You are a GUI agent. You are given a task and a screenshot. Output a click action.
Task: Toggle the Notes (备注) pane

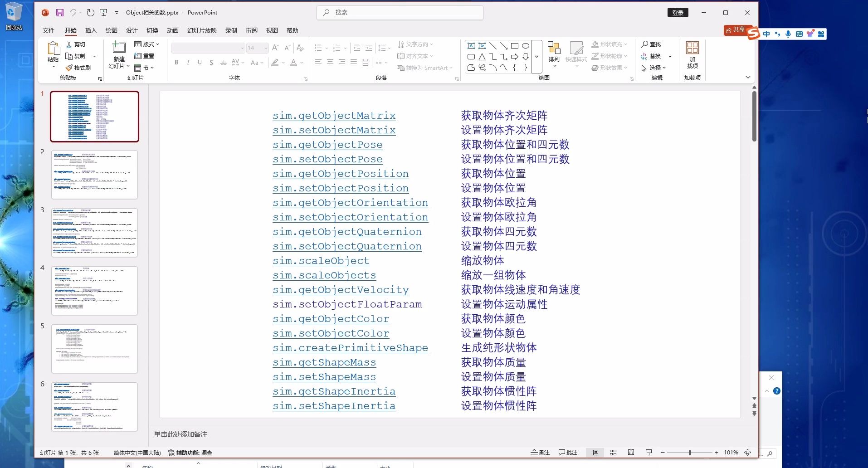[540, 453]
